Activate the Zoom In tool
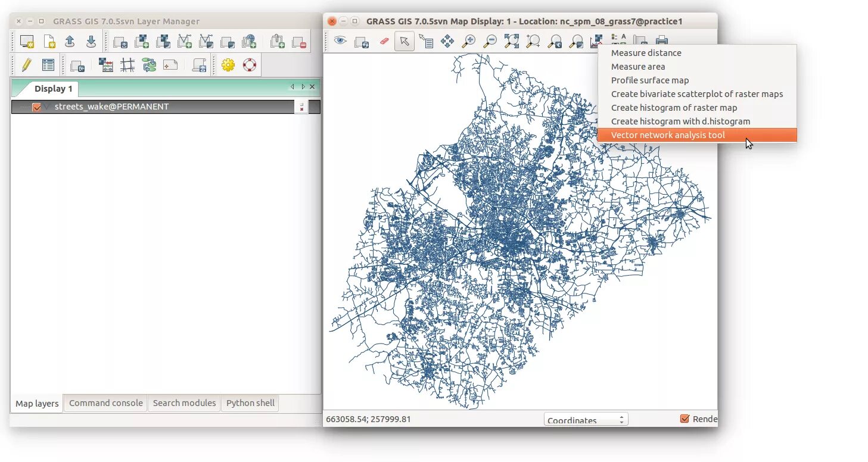Viewport: 868px width, 462px height. [x=469, y=40]
